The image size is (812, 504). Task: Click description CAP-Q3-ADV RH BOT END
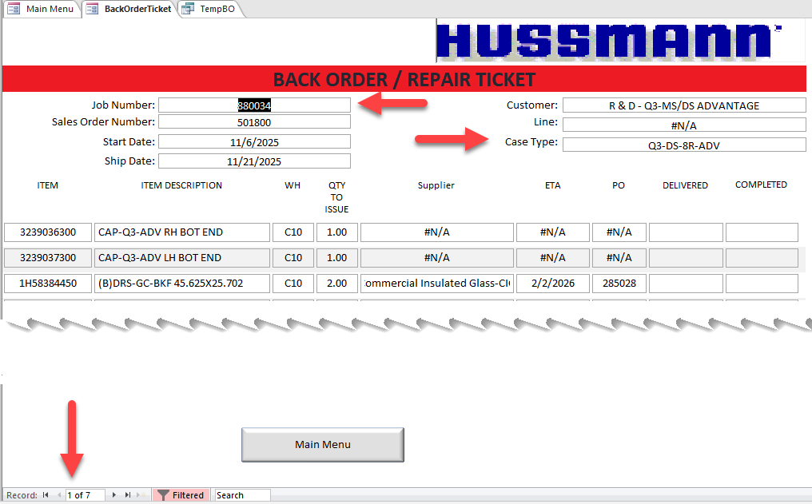coord(181,232)
